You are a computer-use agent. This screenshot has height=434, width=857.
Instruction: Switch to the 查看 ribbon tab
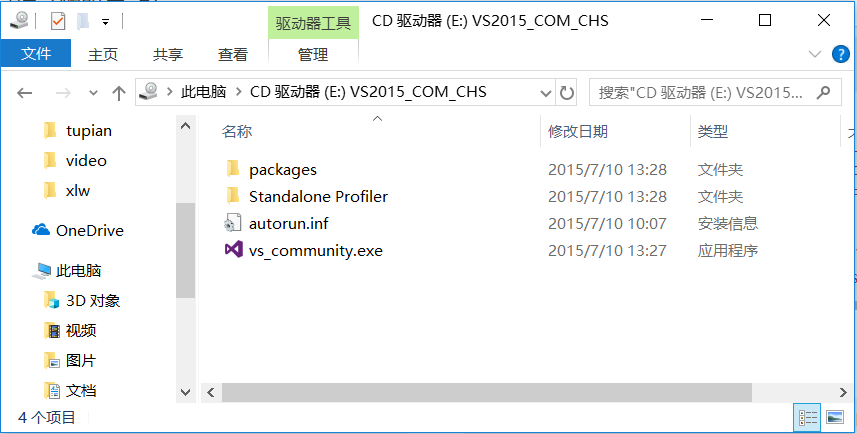(x=233, y=54)
